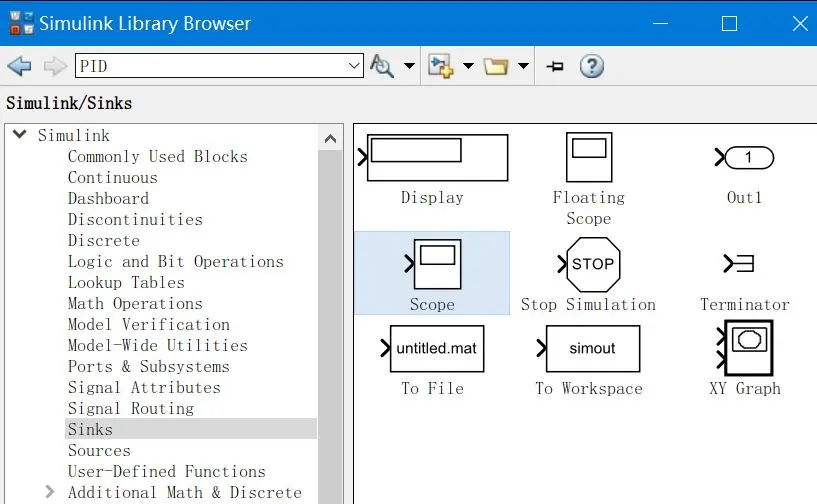The height and width of the screenshot is (504, 817).
Task: Open the help question mark icon
Action: [592, 66]
